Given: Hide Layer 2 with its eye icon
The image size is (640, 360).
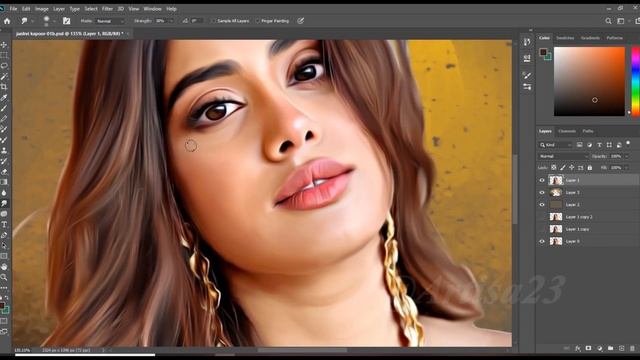Looking at the screenshot, I should point(542,204).
